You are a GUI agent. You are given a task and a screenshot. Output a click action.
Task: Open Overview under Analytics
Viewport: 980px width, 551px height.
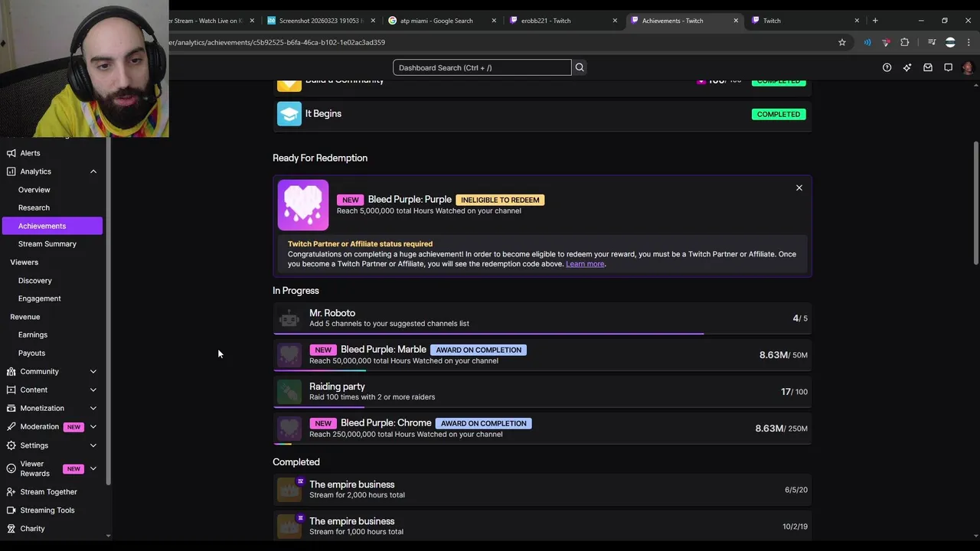click(34, 190)
